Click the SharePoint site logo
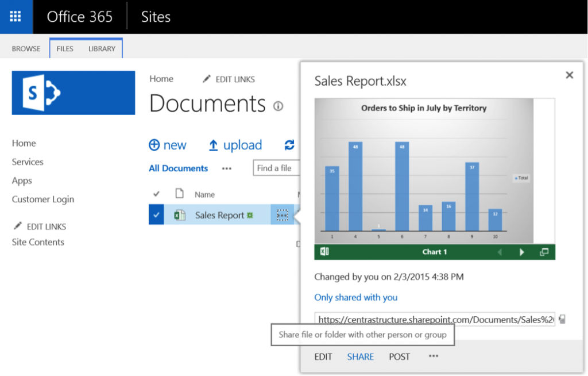The image size is (588, 376). click(73, 93)
